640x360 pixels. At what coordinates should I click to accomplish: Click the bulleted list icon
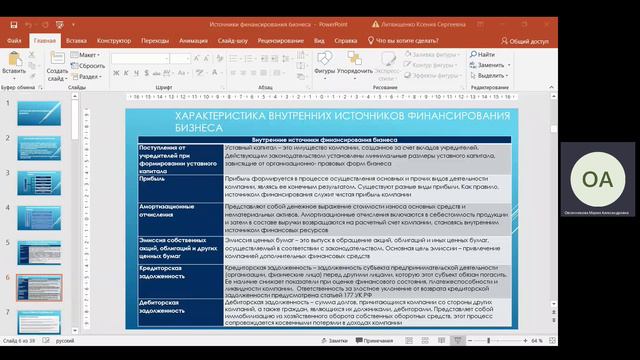pyautogui.click(x=233, y=59)
